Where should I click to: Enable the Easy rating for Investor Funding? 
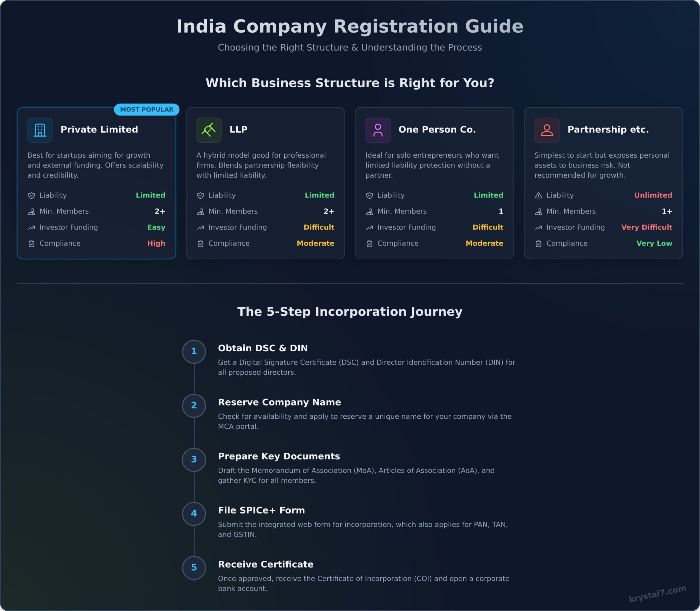click(x=156, y=227)
